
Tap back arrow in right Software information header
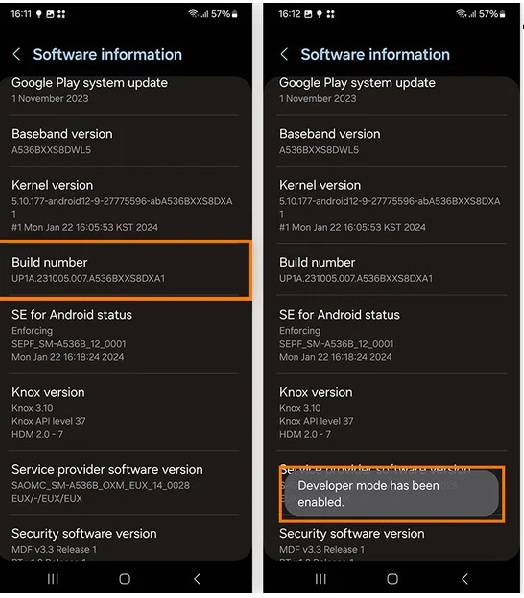click(284, 55)
